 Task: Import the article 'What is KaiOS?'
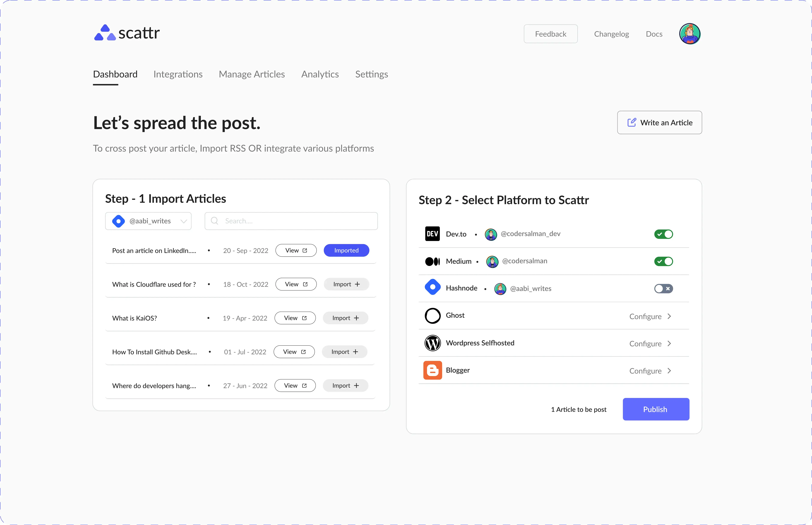(345, 318)
